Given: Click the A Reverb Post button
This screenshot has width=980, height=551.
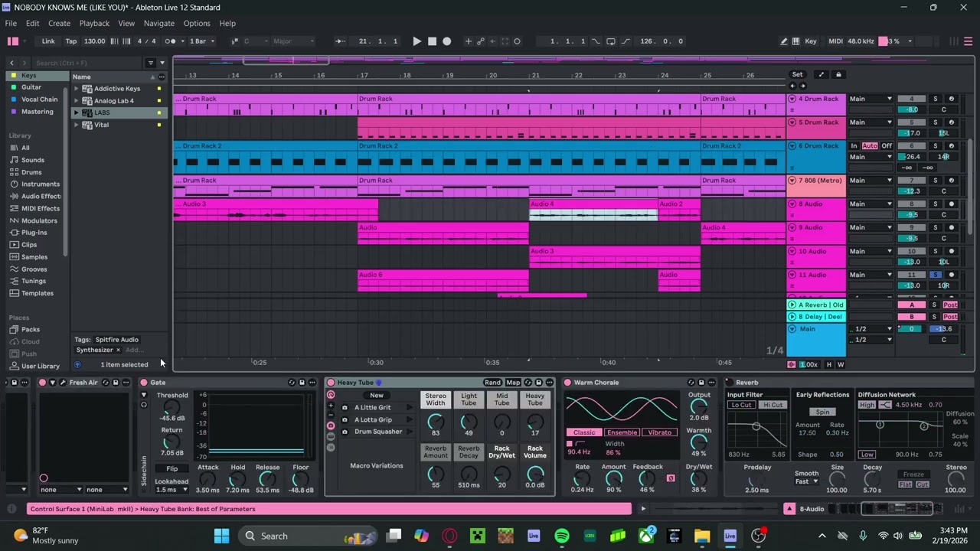Looking at the screenshot, I should 950,305.
